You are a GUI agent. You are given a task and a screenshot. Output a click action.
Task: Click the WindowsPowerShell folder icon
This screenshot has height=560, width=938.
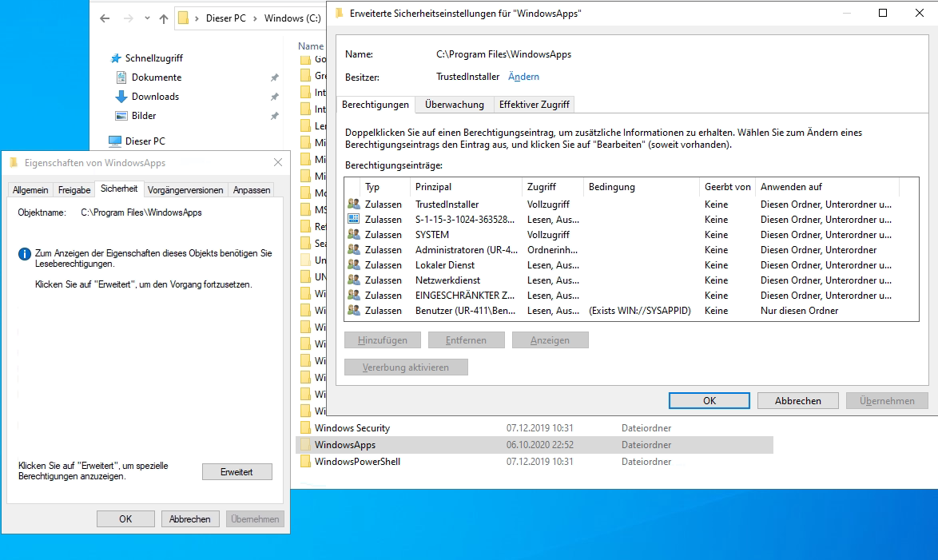pyautogui.click(x=304, y=462)
